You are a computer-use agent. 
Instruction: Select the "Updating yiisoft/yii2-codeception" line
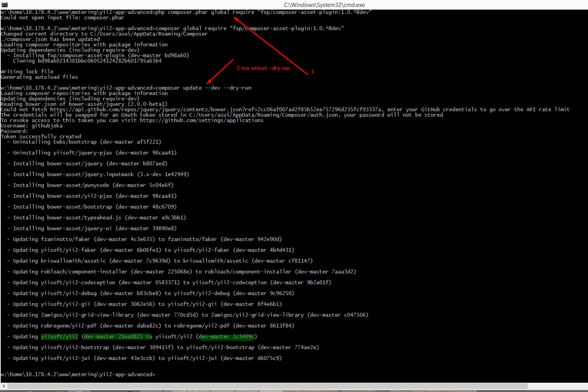point(172,282)
